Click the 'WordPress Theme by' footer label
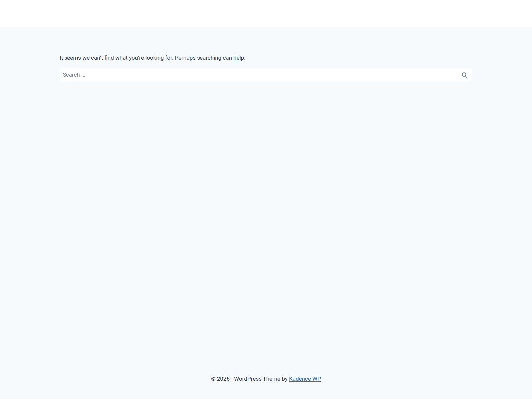The image size is (532, 399). point(261,379)
